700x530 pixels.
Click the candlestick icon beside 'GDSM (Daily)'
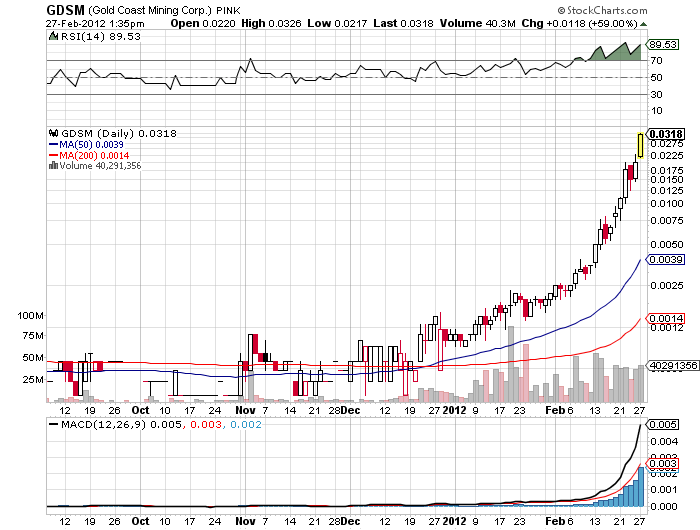click(x=54, y=133)
